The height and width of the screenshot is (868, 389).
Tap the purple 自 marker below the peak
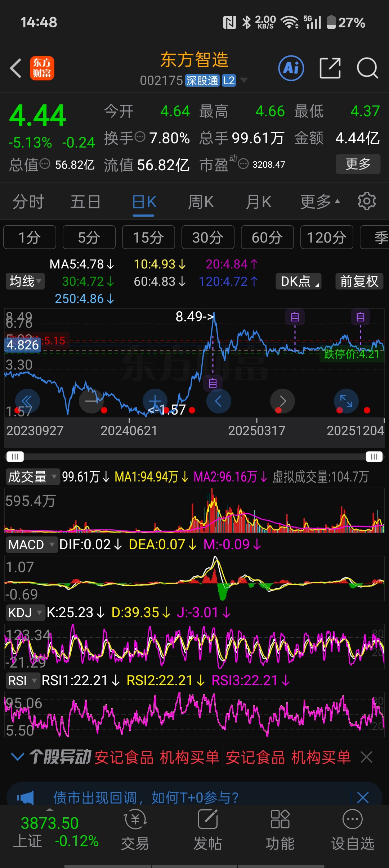click(x=213, y=383)
